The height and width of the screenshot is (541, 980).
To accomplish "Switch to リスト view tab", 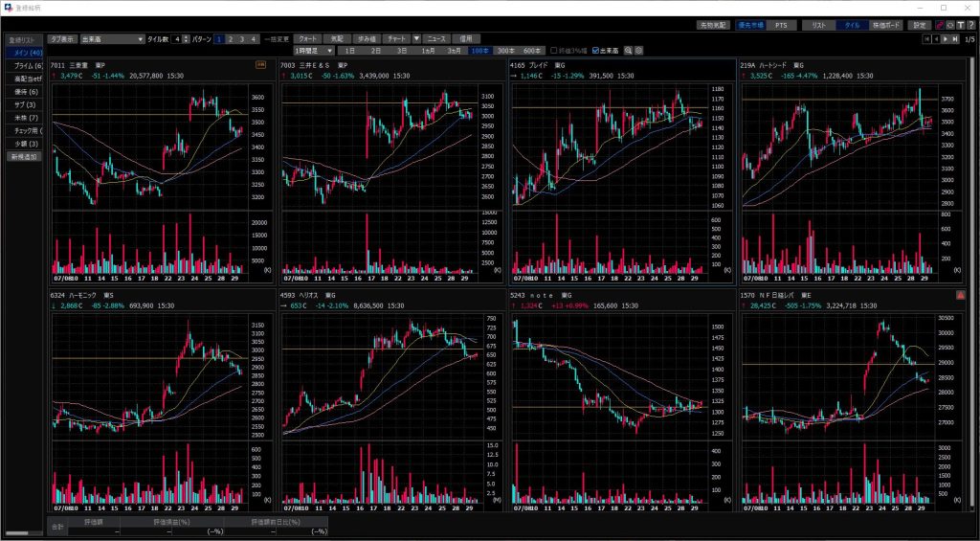I will [817, 25].
